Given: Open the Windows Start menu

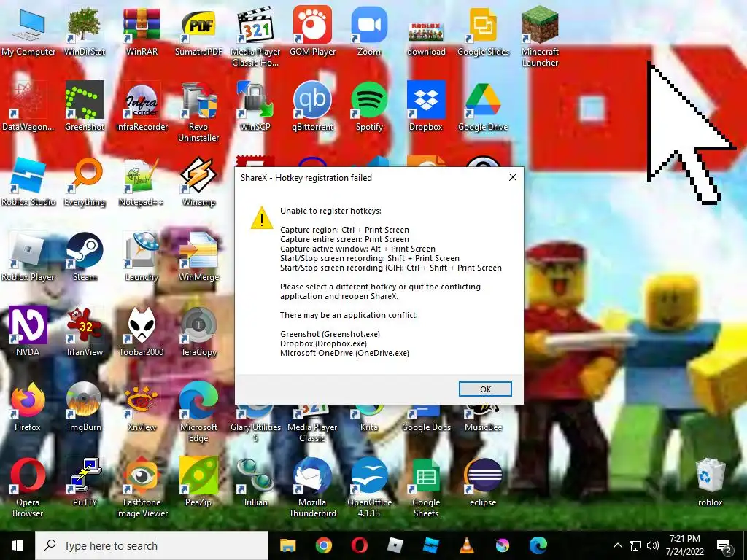Looking at the screenshot, I should click(x=18, y=545).
